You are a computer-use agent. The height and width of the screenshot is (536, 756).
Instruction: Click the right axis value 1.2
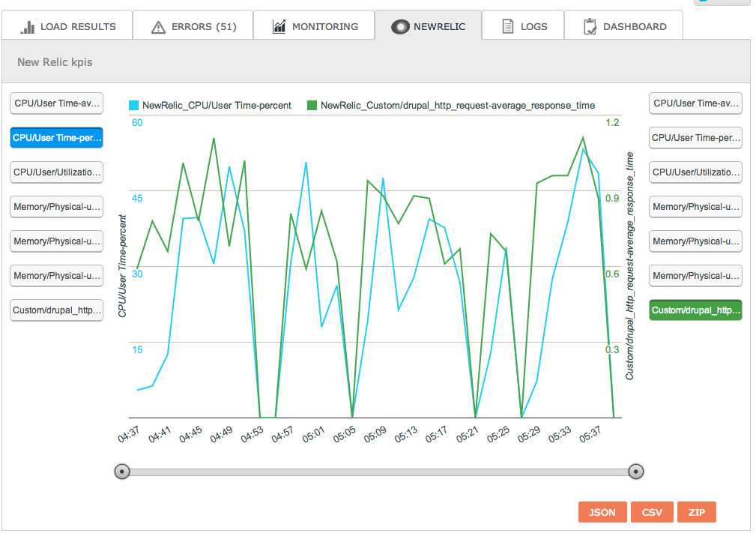pyautogui.click(x=612, y=122)
